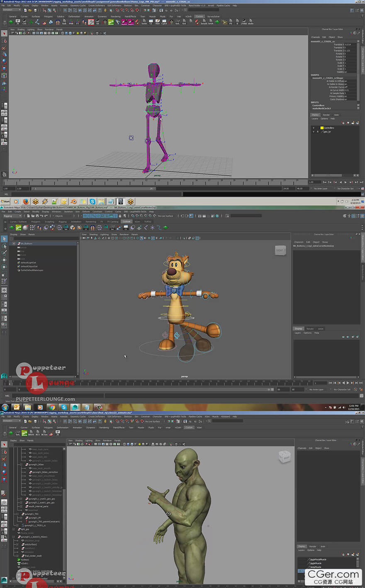Activate the Select tool in Maya 2013 toolbox

tap(4, 33)
